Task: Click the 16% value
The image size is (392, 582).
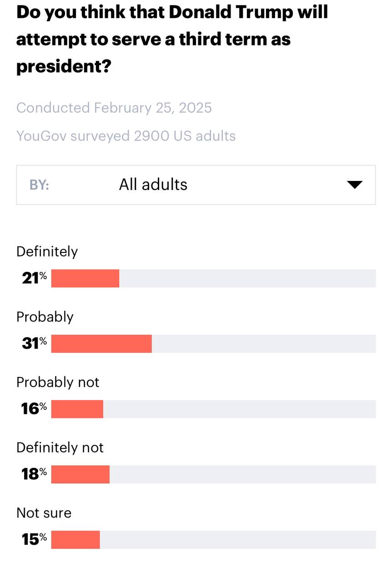Action: 34,409
